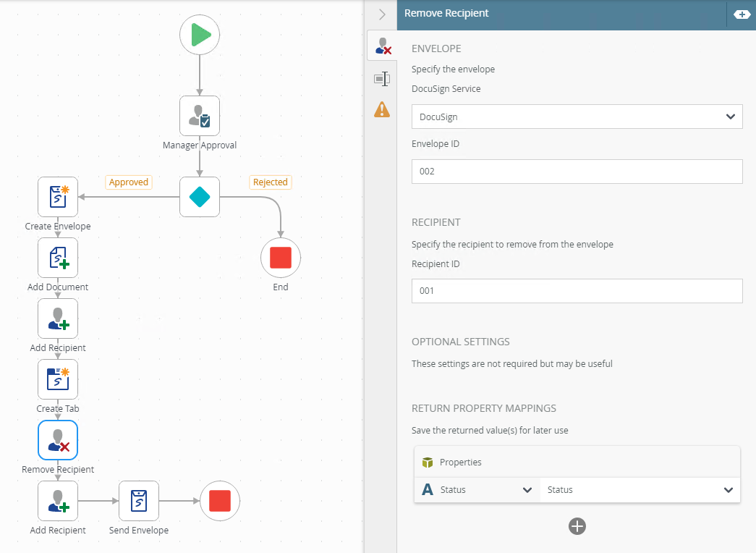The height and width of the screenshot is (553, 756).
Task: Click the blue decision diamond node
Action: (200, 197)
